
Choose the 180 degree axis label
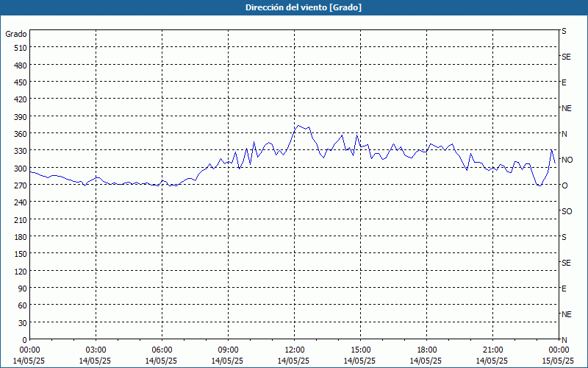coord(21,237)
